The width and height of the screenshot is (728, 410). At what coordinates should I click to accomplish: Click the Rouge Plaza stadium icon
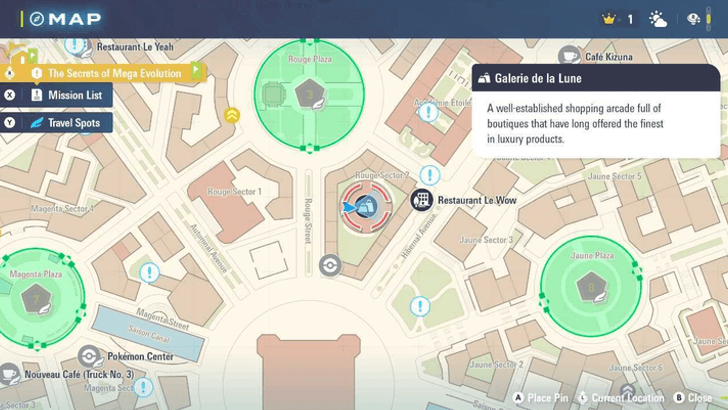(x=273, y=95)
